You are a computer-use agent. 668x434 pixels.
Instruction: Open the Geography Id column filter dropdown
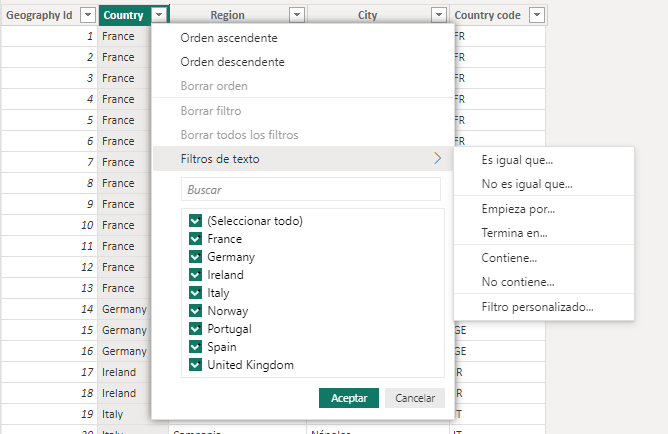87,15
